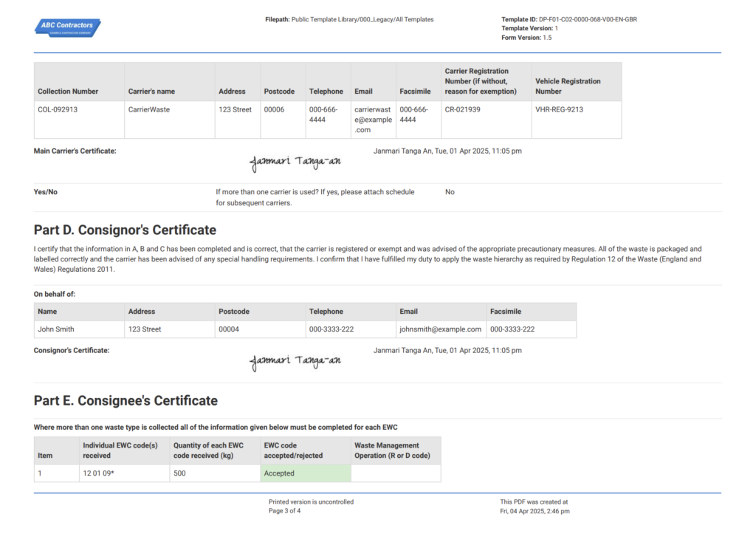Expand the Waste Management Operation column
The image size is (756, 534).
(x=394, y=451)
